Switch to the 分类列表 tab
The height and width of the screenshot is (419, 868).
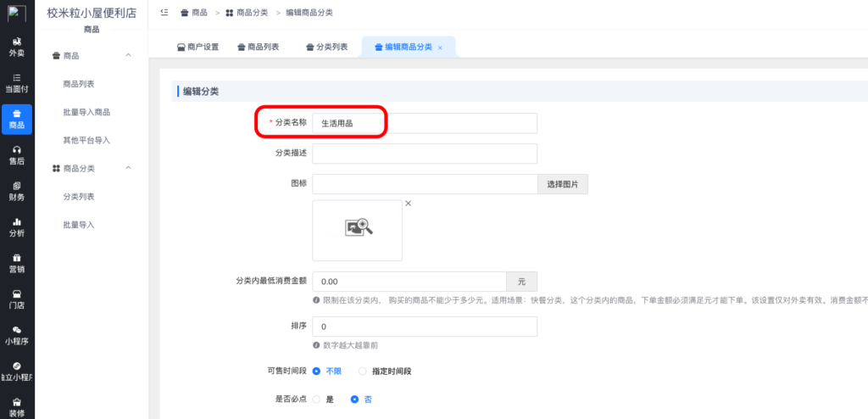point(326,47)
